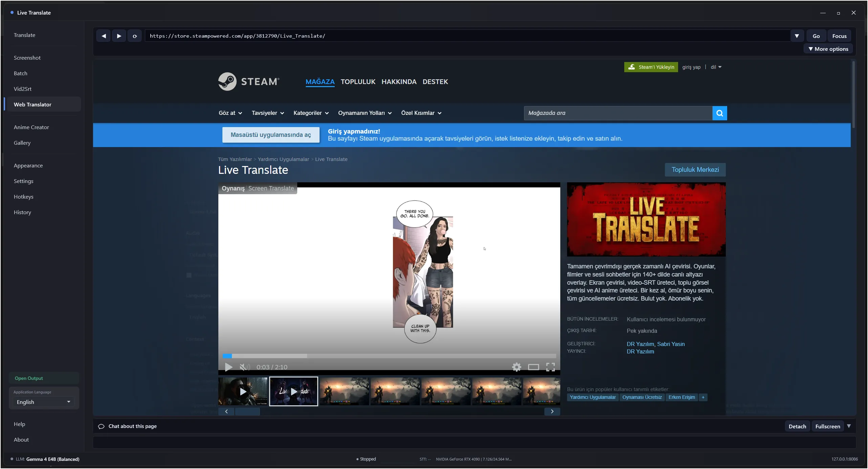
Task: Select the first video thumbnail with the warrior
Action: 243,391
